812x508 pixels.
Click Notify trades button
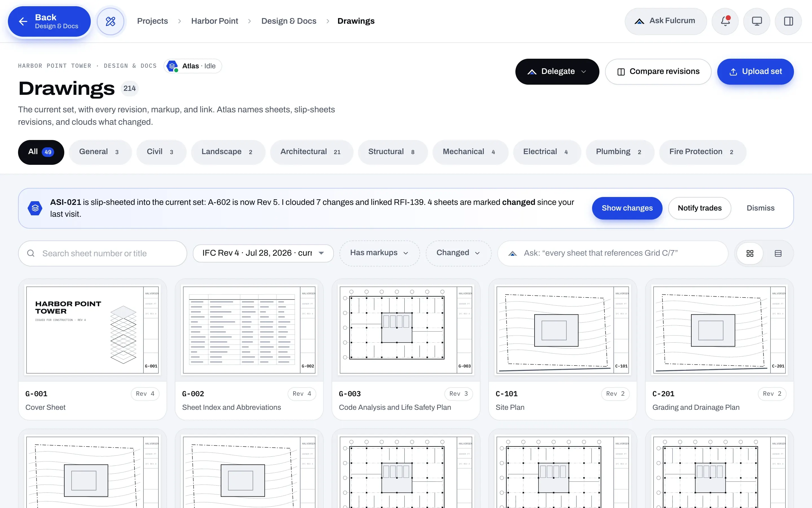click(x=699, y=208)
